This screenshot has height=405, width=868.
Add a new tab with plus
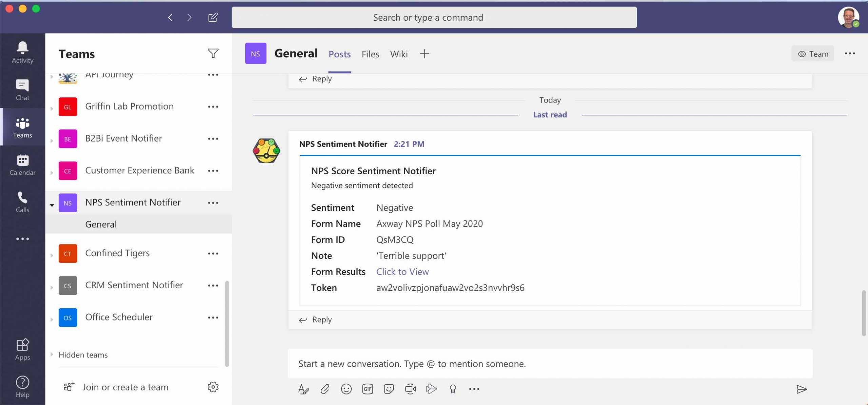coord(425,54)
